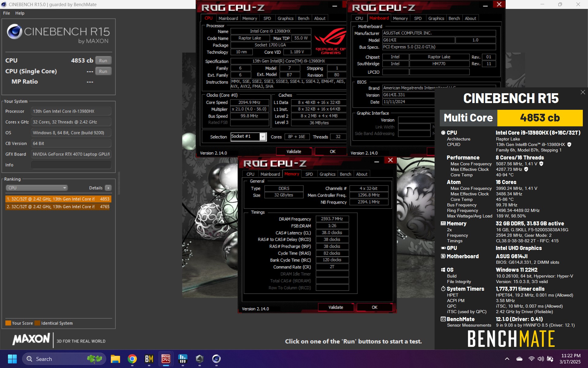Click Validate in CPU tab CPU-Z window
588x368 pixels.
point(294,151)
